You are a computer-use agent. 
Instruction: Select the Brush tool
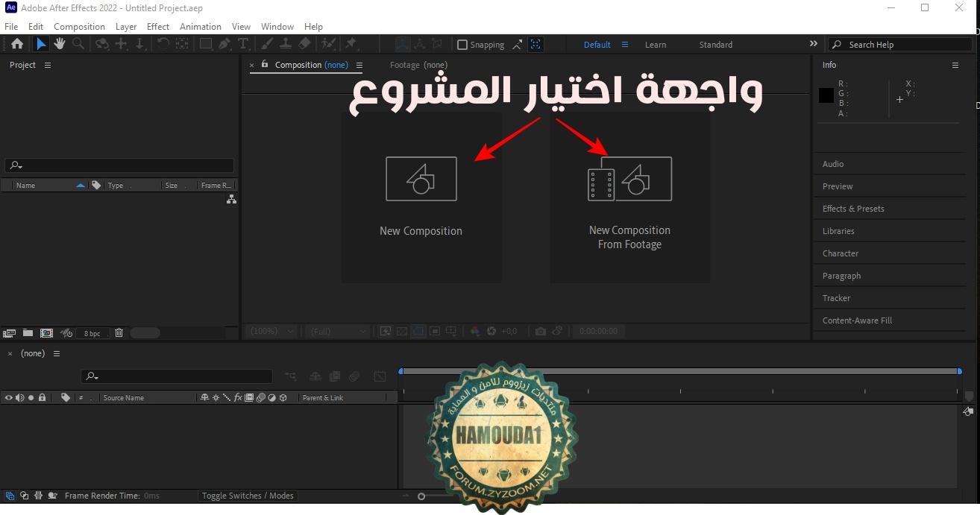coord(267,44)
